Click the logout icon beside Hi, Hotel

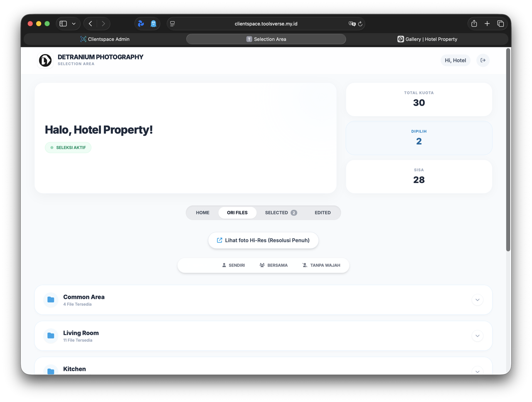tap(483, 60)
